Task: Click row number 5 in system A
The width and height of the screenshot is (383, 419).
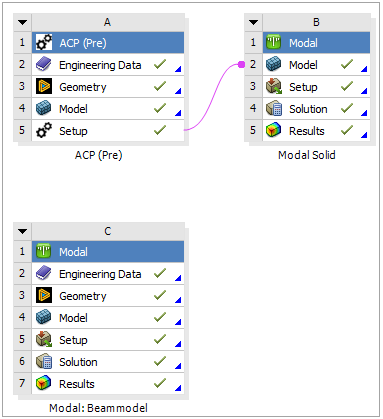Action: [22, 130]
